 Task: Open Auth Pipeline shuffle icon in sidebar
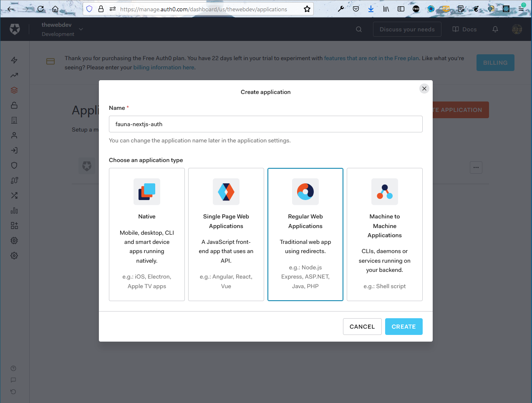[x=14, y=195]
